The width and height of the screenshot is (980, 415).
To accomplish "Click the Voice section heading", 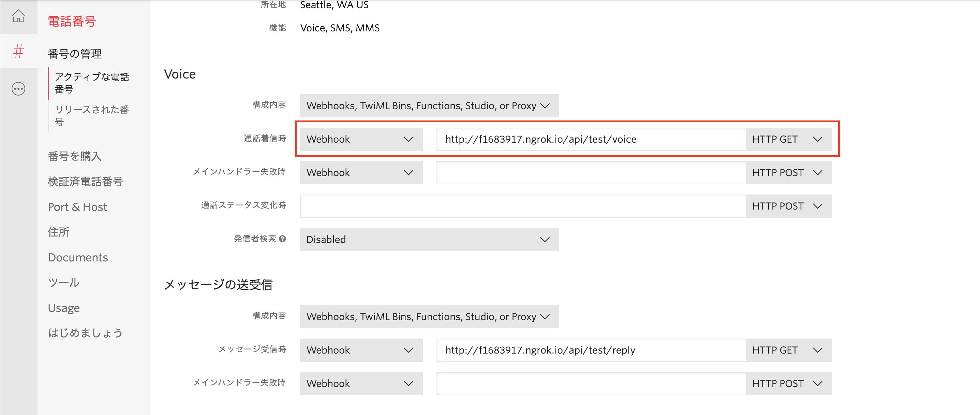I will (180, 74).
